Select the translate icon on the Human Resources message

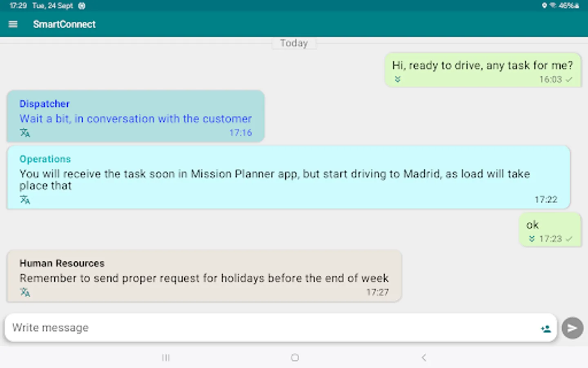tap(25, 292)
